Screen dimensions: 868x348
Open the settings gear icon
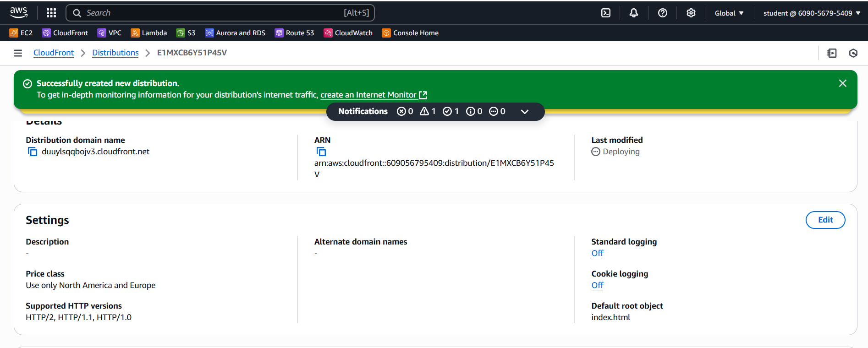pyautogui.click(x=691, y=13)
